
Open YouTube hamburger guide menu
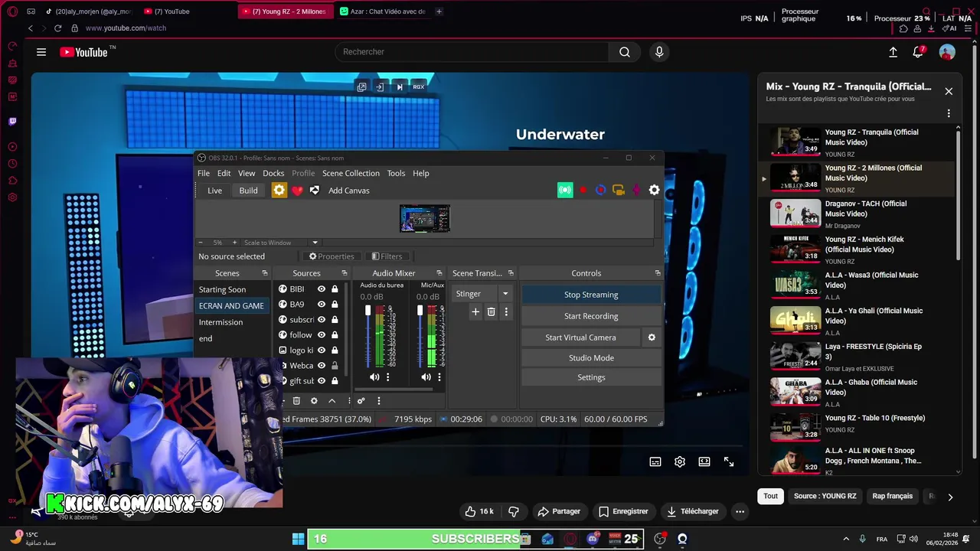point(41,52)
